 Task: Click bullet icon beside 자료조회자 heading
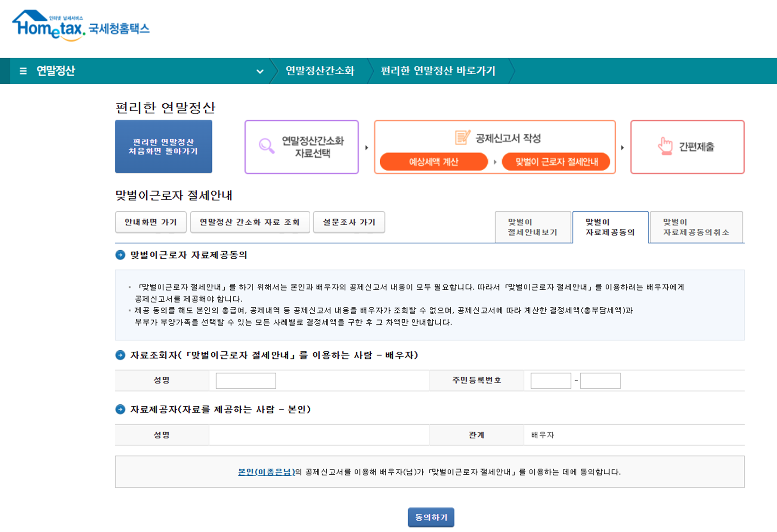tap(120, 355)
